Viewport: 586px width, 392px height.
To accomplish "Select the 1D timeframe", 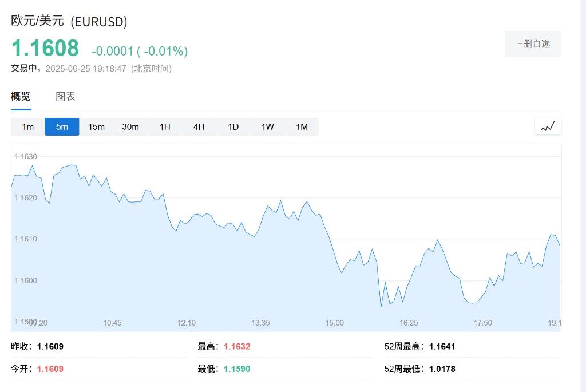I will 233,126.
